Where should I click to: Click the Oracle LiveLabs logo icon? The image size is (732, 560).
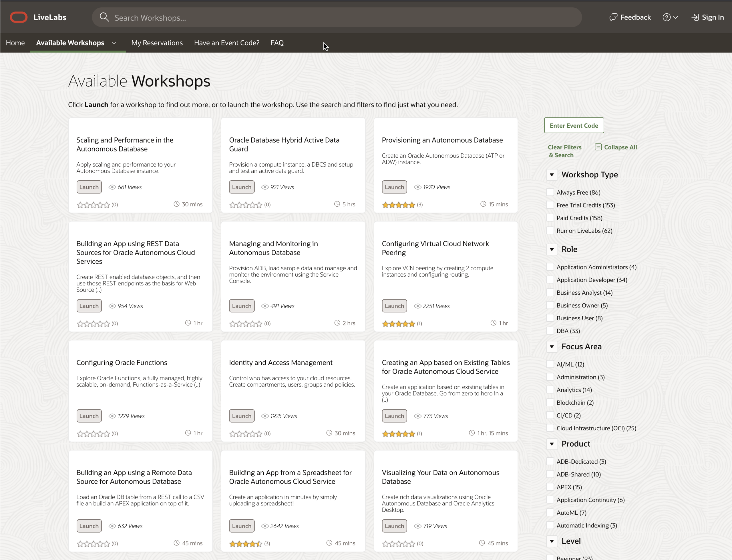[x=19, y=17]
